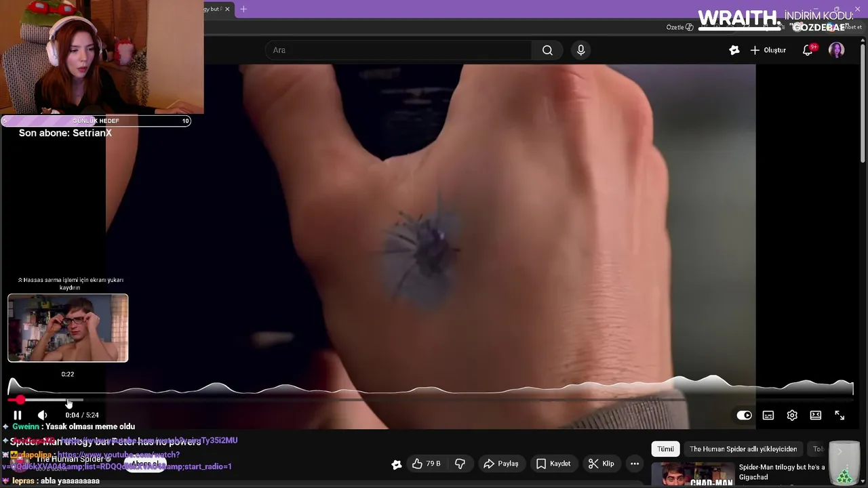Image resolution: width=868 pixels, height=488 pixels.
Task: Open 'Spider-Man trilogy but he's a Gigachad' title
Action: [x=782, y=472]
